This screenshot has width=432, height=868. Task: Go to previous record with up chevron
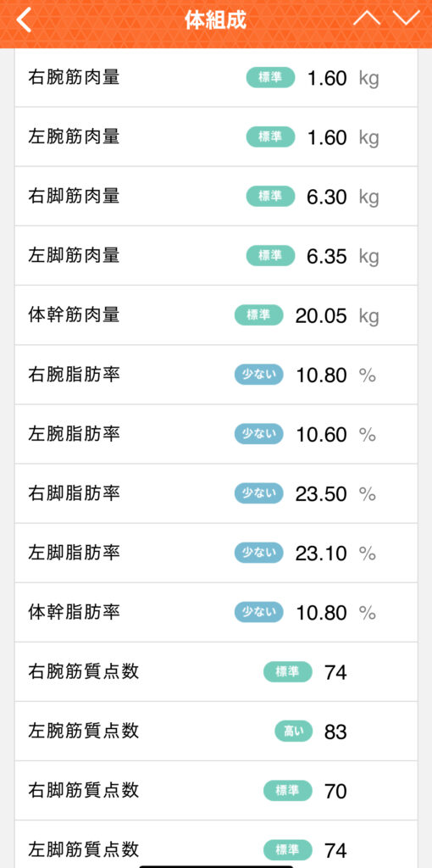(x=367, y=19)
